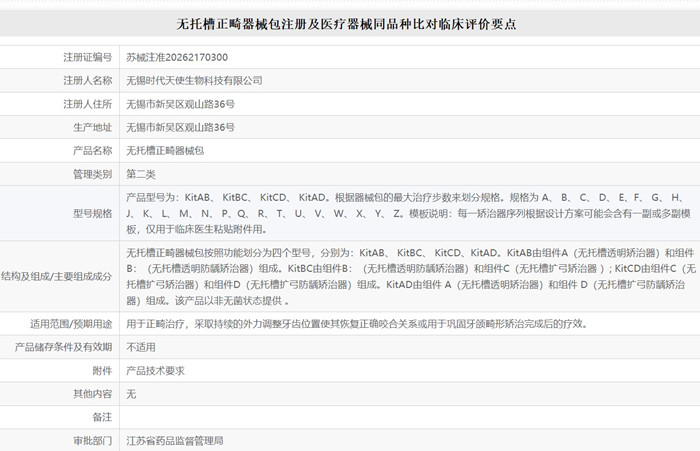Select the 适用范围/预期用途 label
Screen dimensions: 700x451
[x=71, y=324]
